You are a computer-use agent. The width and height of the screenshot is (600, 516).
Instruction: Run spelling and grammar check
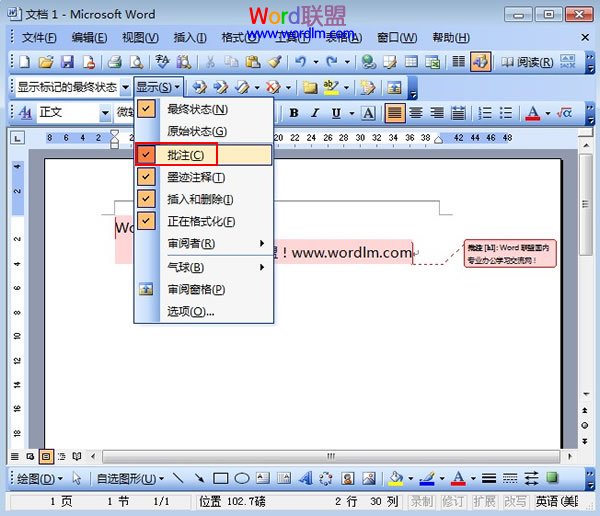[162, 62]
